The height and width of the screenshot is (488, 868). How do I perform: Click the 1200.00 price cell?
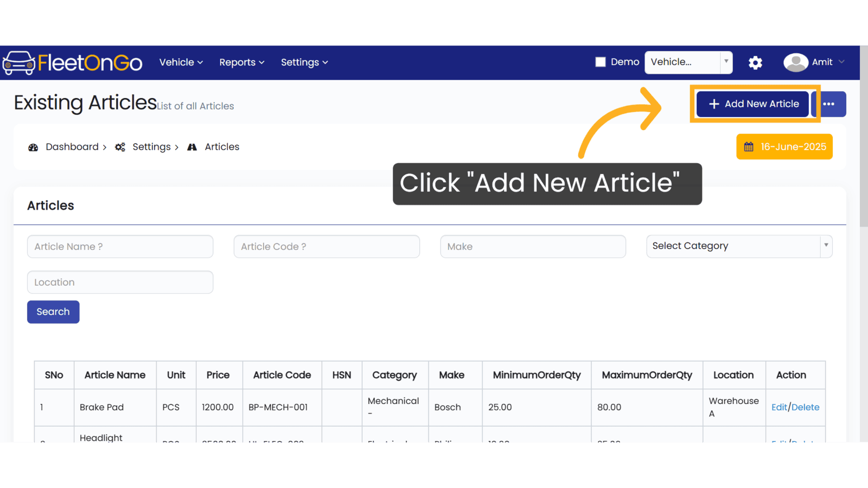coord(218,407)
